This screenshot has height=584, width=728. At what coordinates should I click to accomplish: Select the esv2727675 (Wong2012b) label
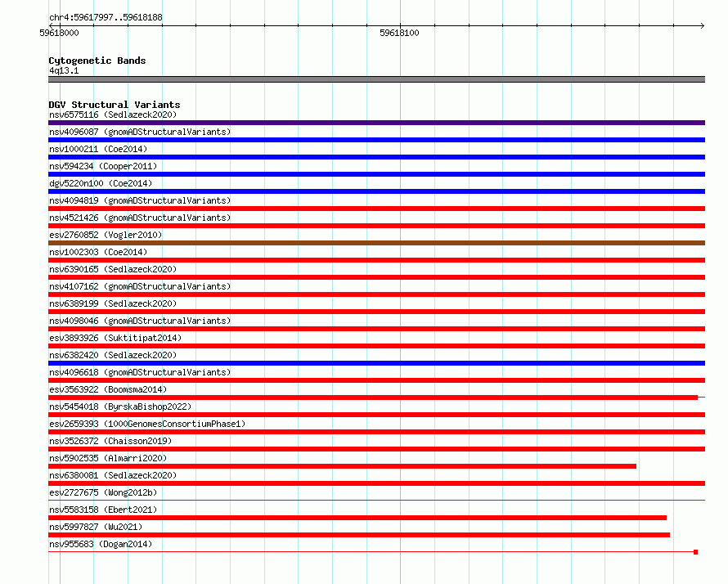(x=103, y=492)
